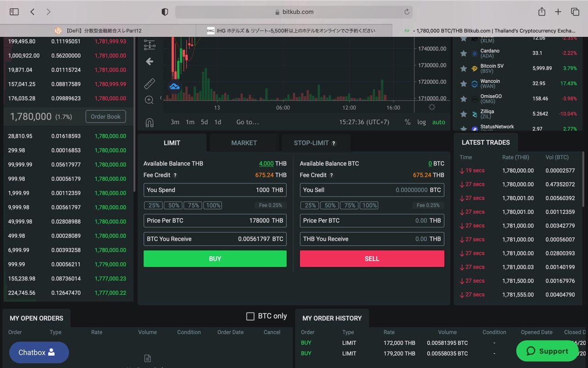
Task: Toggle favorite star for Zilliqa
Action: coord(464,114)
